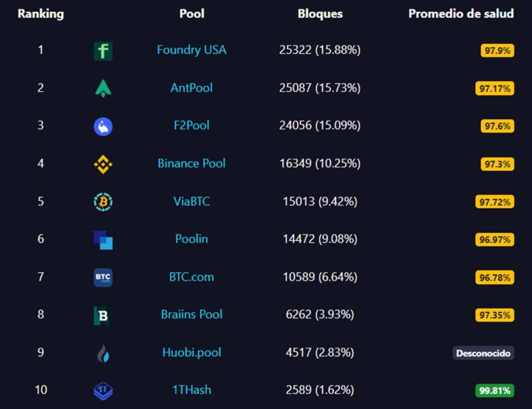The image size is (532, 409).
Task: Click the Braiins Pool B logo
Action: click(x=103, y=314)
